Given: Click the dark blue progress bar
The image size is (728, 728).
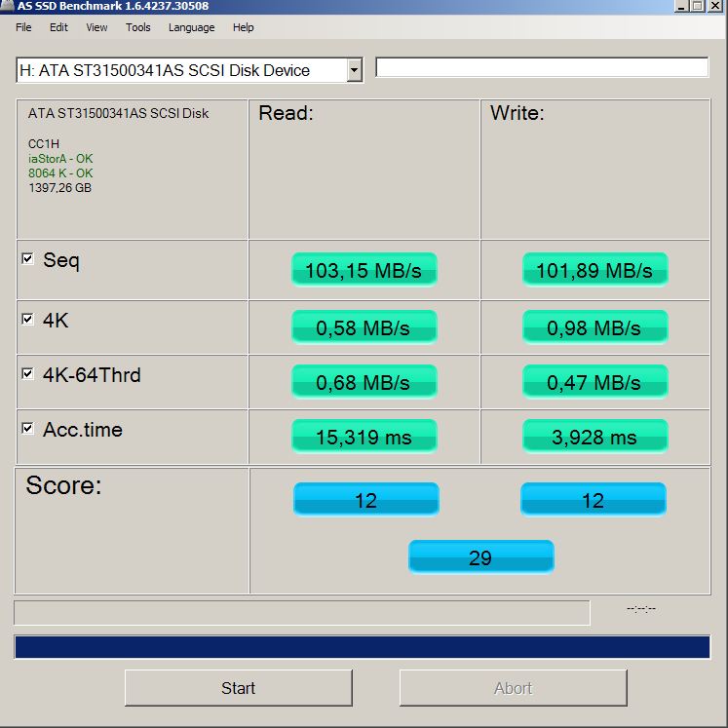Looking at the screenshot, I should tap(363, 647).
